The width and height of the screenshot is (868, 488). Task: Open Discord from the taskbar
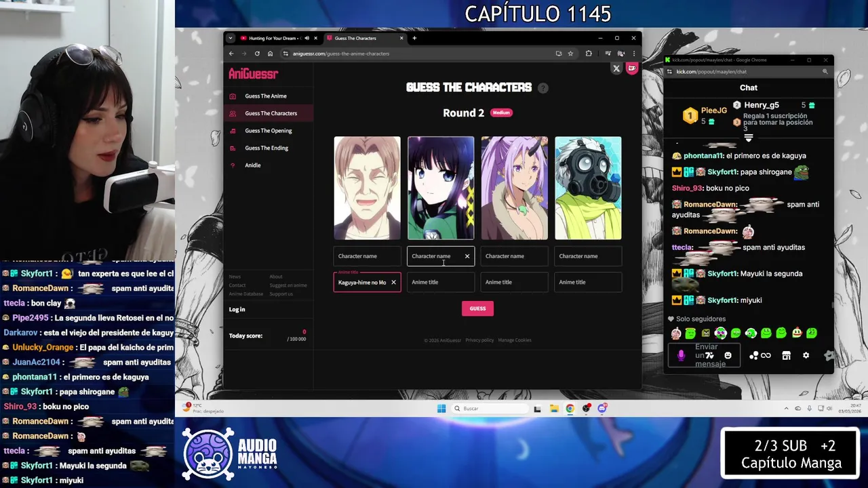tap(602, 408)
